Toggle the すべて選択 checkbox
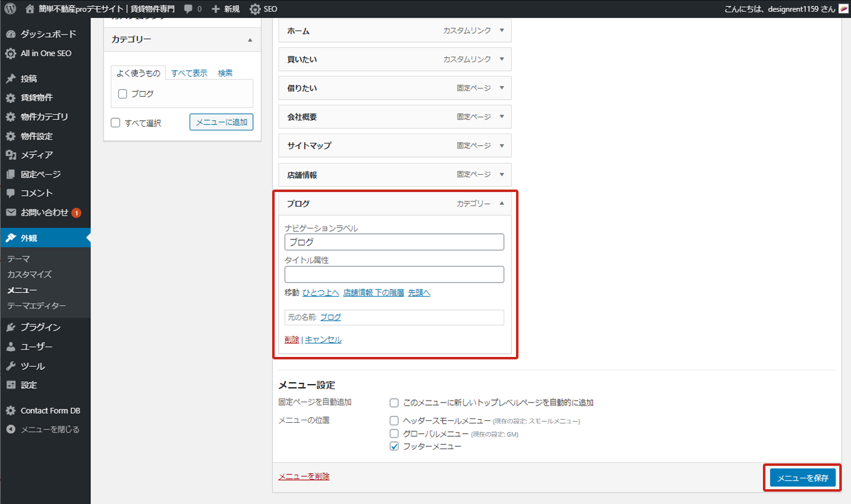 116,122
